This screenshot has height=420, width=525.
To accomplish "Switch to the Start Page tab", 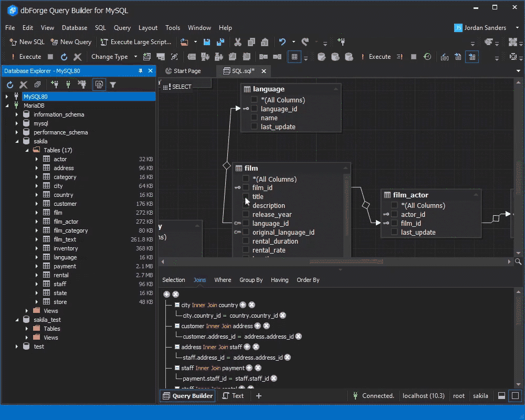I will click(183, 71).
